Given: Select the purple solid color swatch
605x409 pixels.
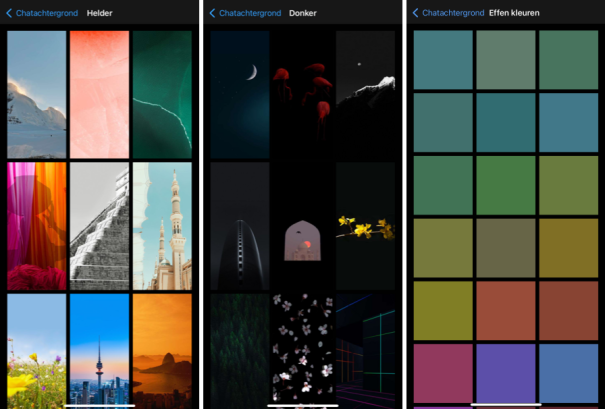Looking at the screenshot, I should [506, 374].
